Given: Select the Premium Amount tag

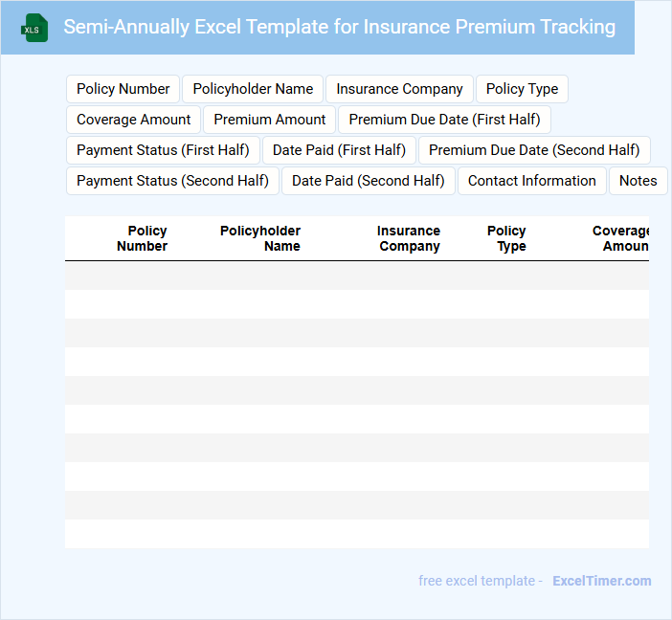Looking at the screenshot, I should [270, 120].
